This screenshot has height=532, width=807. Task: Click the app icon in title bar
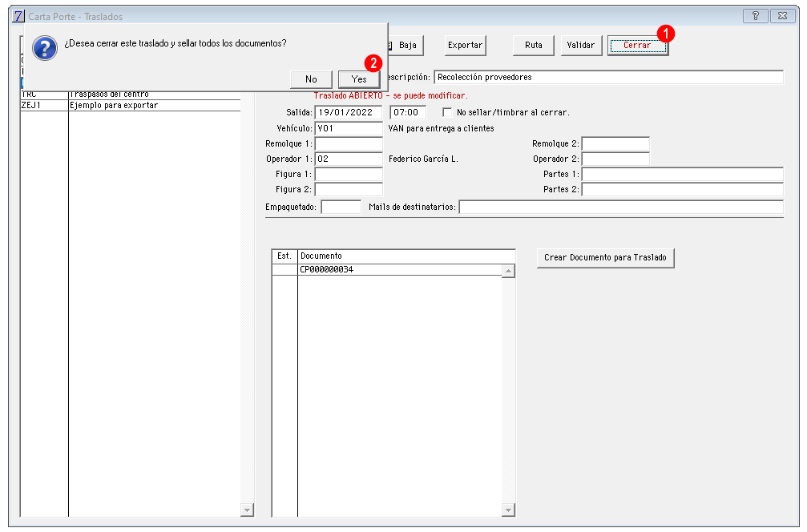18,16
